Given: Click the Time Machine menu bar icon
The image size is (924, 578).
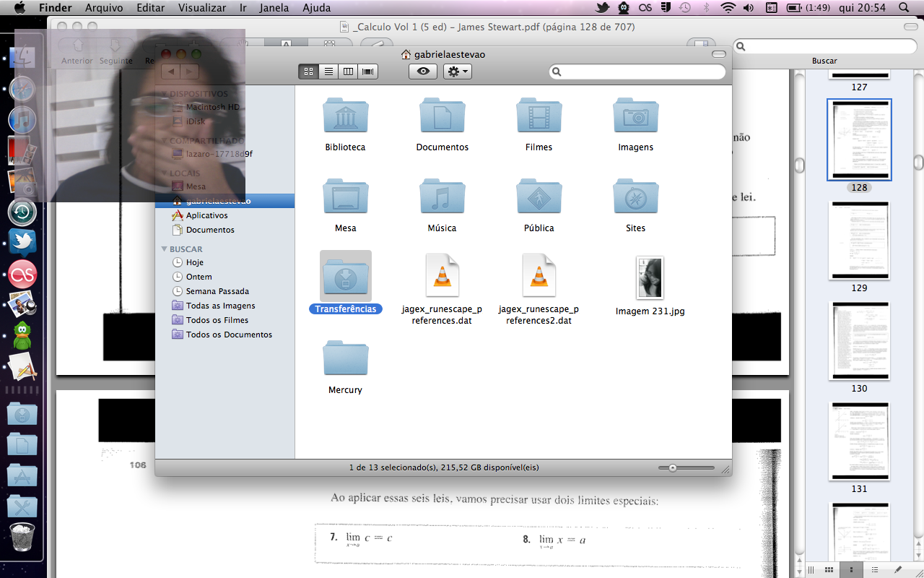Looking at the screenshot, I should pos(685,8).
